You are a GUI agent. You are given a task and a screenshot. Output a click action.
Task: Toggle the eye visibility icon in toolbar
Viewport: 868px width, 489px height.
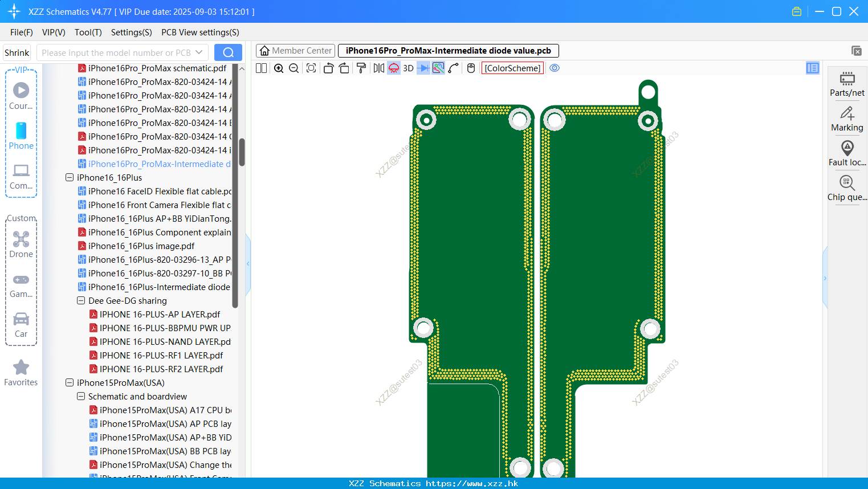pos(555,68)
